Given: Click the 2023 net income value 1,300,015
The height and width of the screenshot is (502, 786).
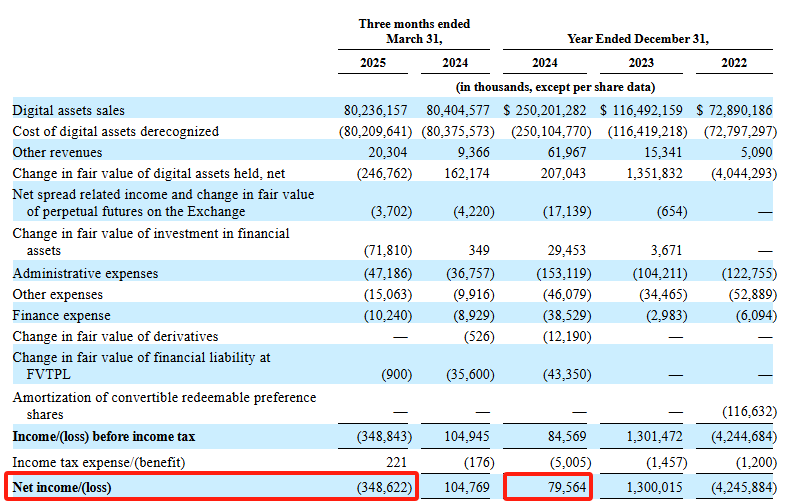Looking at the screenshot, I should (656, 487).
